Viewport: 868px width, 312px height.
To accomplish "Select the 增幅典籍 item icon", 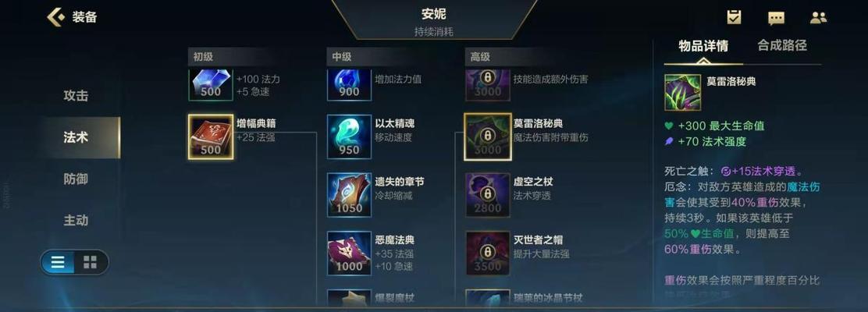I will [210, 137].
